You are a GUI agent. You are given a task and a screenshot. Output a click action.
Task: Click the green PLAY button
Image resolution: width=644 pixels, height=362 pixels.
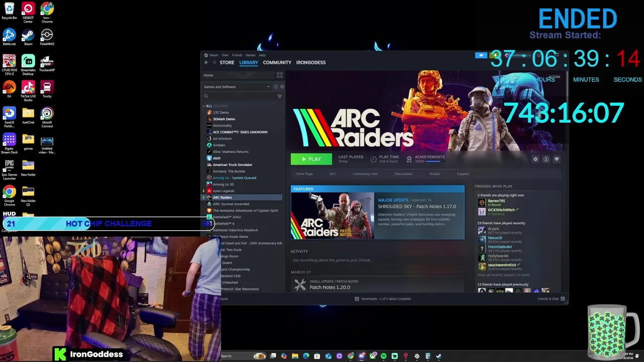311,159
